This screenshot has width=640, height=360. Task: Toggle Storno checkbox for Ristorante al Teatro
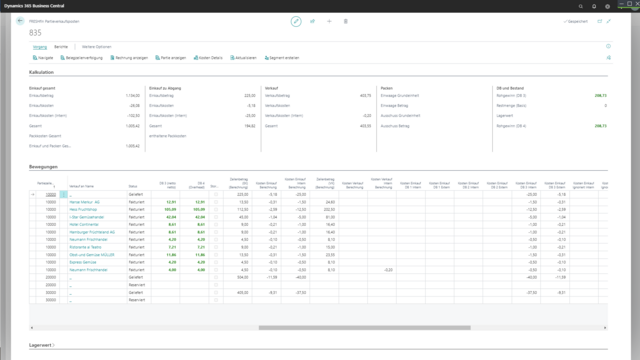(216, 247)
